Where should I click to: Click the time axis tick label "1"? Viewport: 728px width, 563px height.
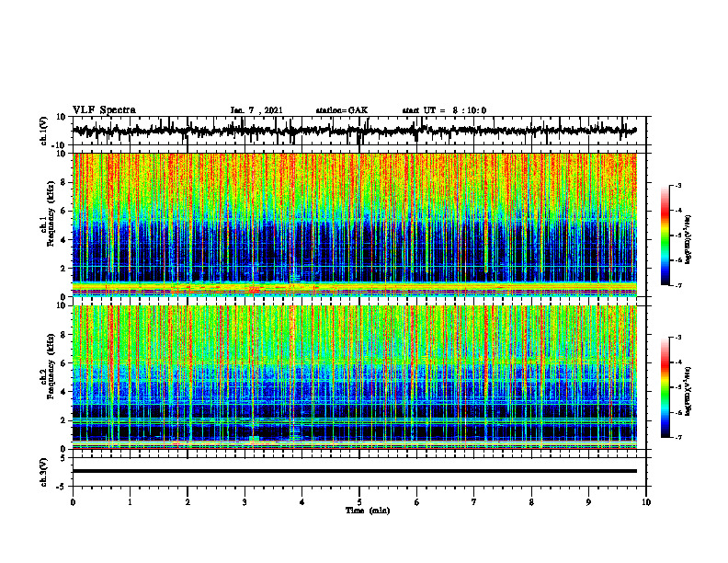pos(130,502)
